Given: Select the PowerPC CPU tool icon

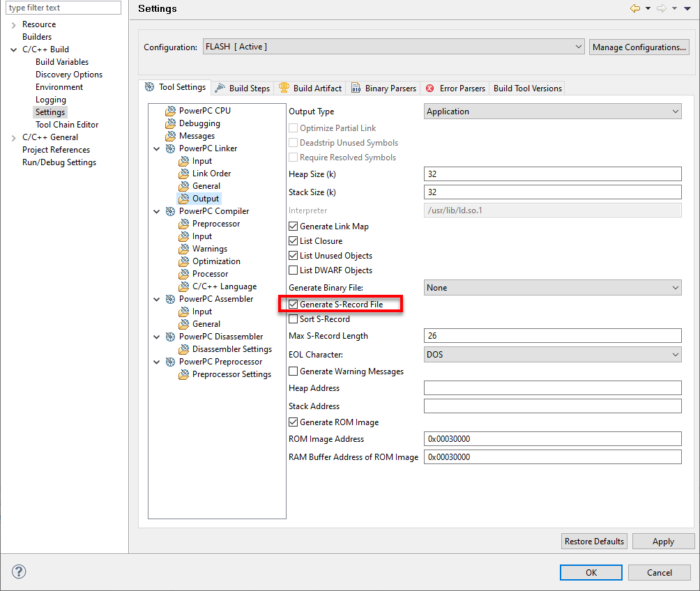Looking at the screenshot, I should 170,110.
